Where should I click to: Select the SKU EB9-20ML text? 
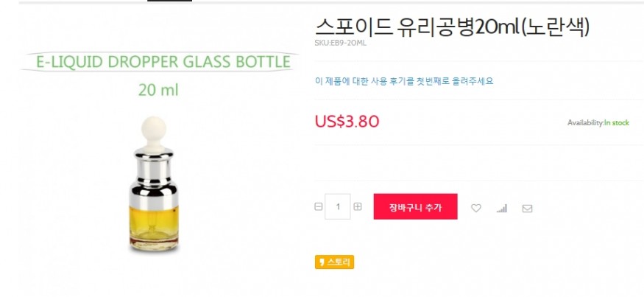(340, 43)
